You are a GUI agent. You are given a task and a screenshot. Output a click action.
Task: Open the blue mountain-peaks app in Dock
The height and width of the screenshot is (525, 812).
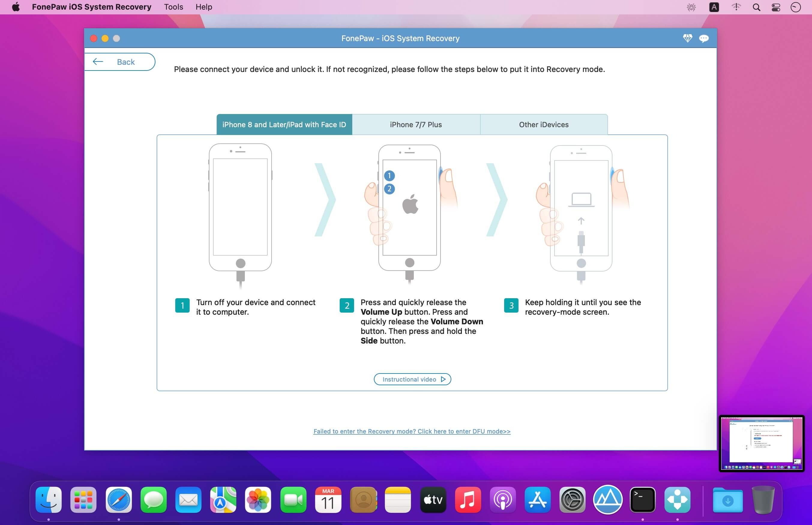(x=607, y=500)
